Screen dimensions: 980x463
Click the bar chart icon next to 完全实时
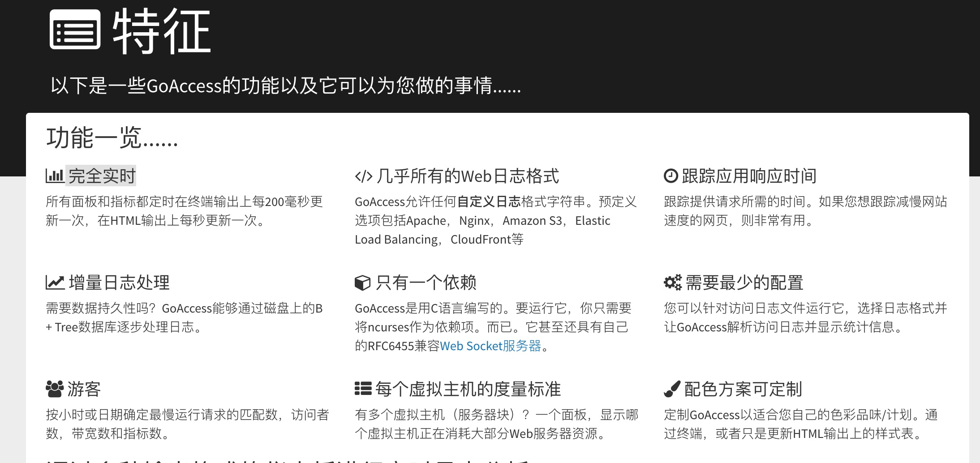coord(55,176)
